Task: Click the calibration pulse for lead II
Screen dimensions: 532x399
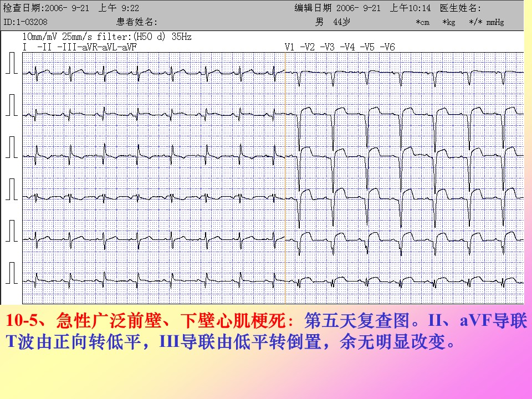Action: coord(12,105)
